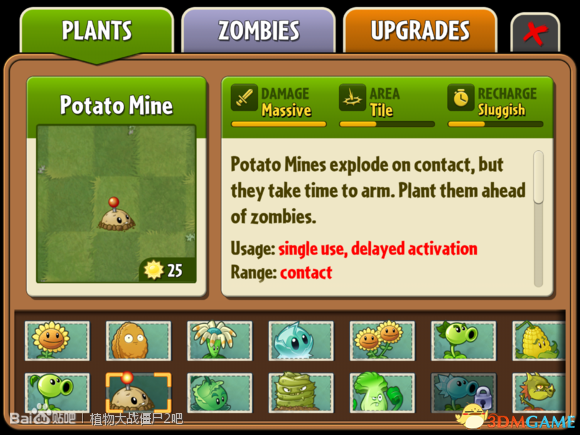This screenshot has width=580, height=435.
Task: Switch to the ZOMBIES tab
Action: click(x=259, y=30)
